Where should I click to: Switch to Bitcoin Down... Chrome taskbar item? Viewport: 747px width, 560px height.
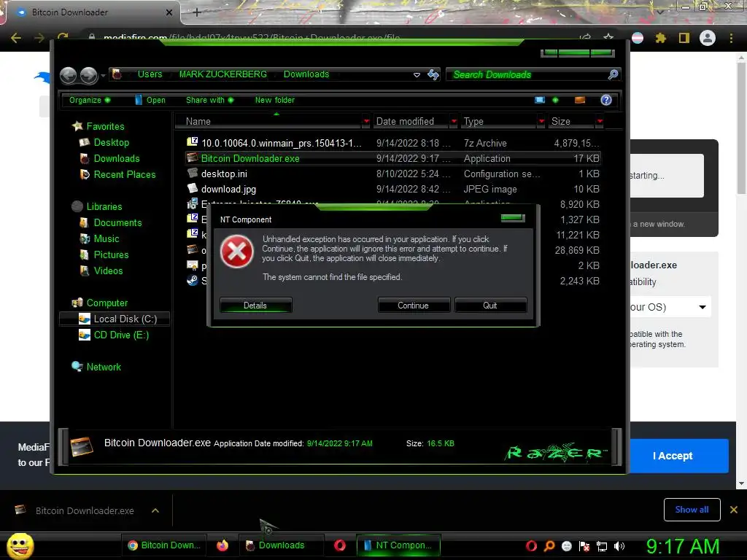coord(163,545)
